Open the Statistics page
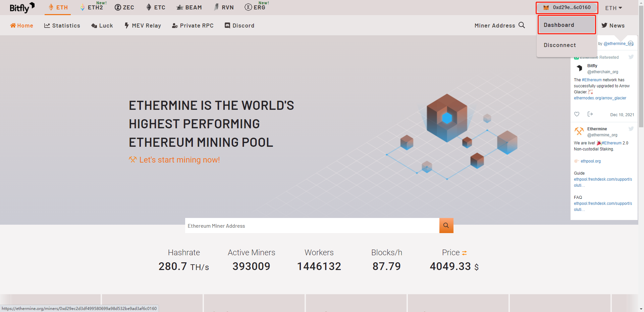 [x=62, y=26]
